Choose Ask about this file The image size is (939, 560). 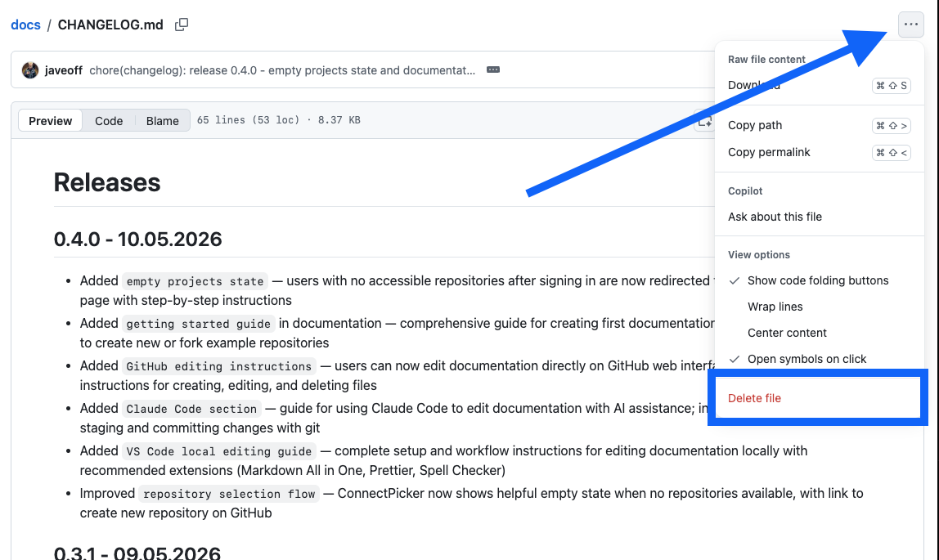(819, 217)
